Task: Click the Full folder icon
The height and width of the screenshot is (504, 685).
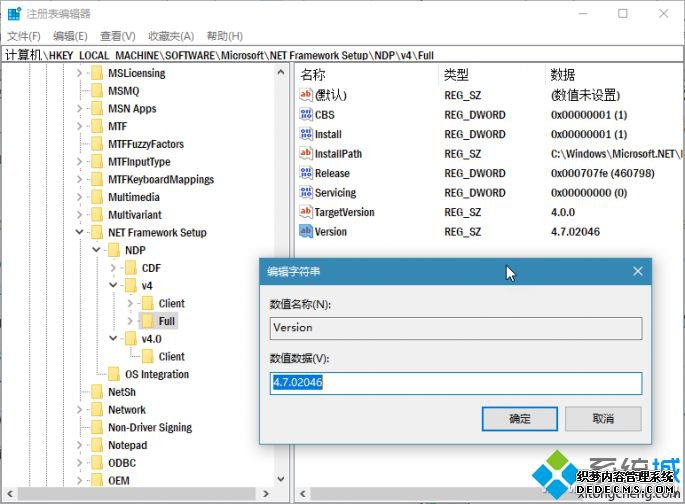Action: (148, 321)
